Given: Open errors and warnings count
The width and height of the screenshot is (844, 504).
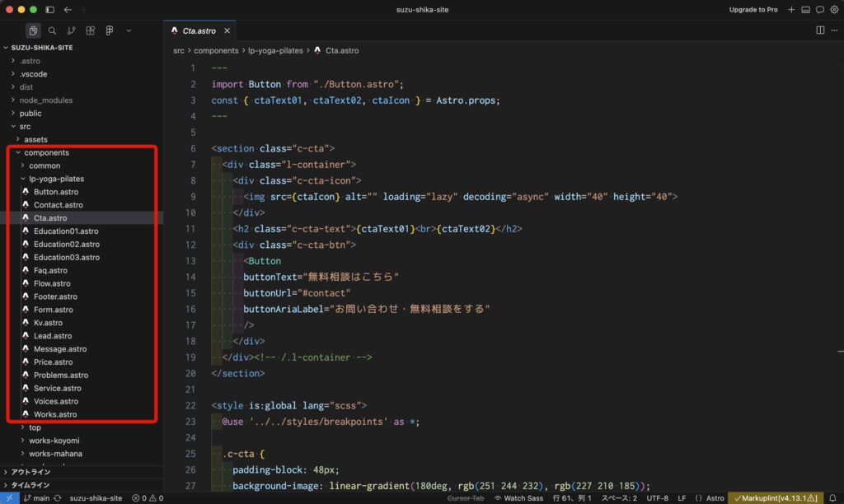Looking at the screenshot, I should [x=148, y=498].
